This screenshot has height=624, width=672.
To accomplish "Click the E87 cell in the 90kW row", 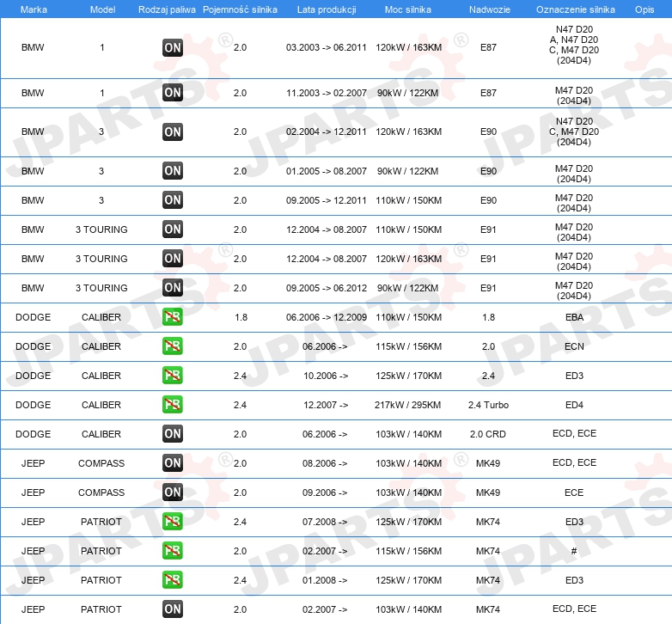I will pyautogui.click(x=488, y=93).
